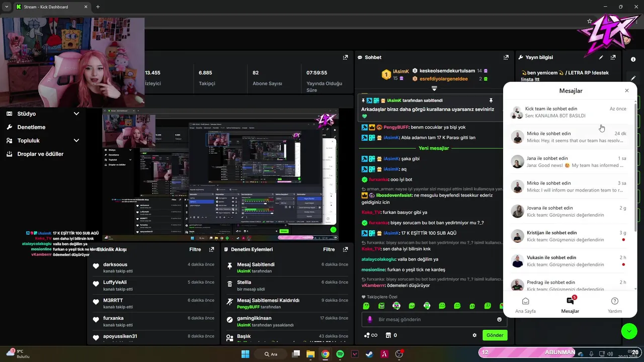Open a new Chrome tab

click(x=98, y=7)
